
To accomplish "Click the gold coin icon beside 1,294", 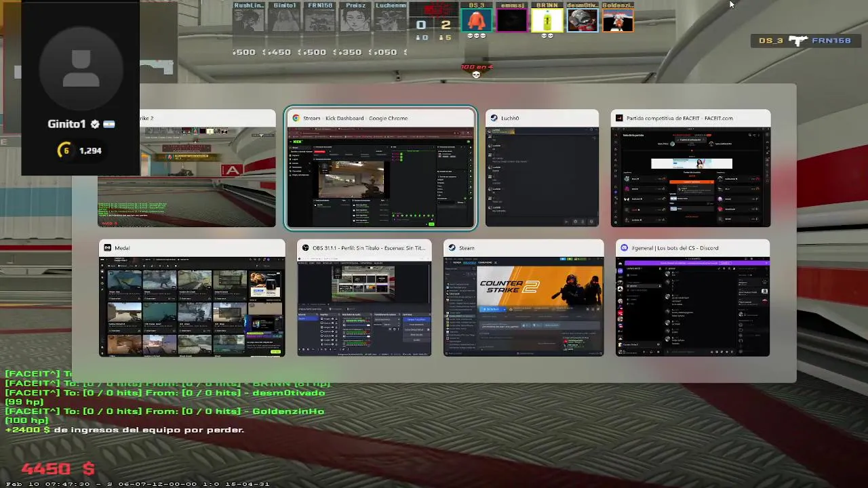I will pos(65,150).
